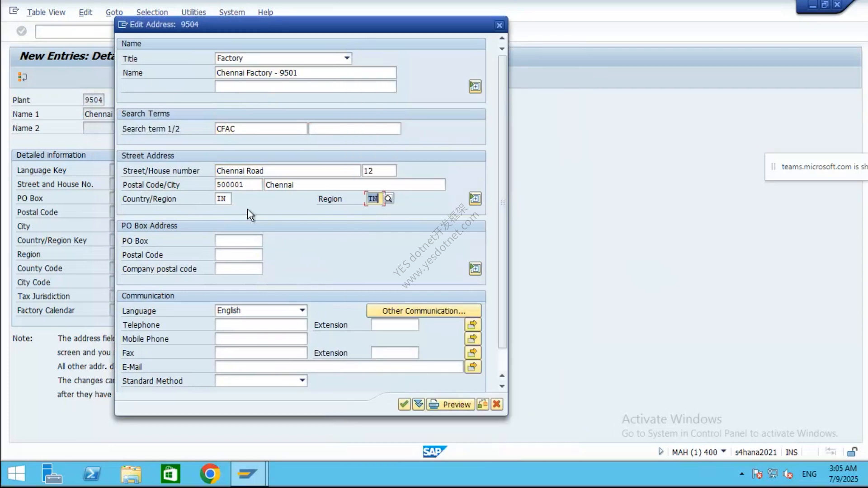The height and width of the screenshot is (488, 868).
Task: Open additional E-Mail addresses arrow icon
Action: [472, 366]
